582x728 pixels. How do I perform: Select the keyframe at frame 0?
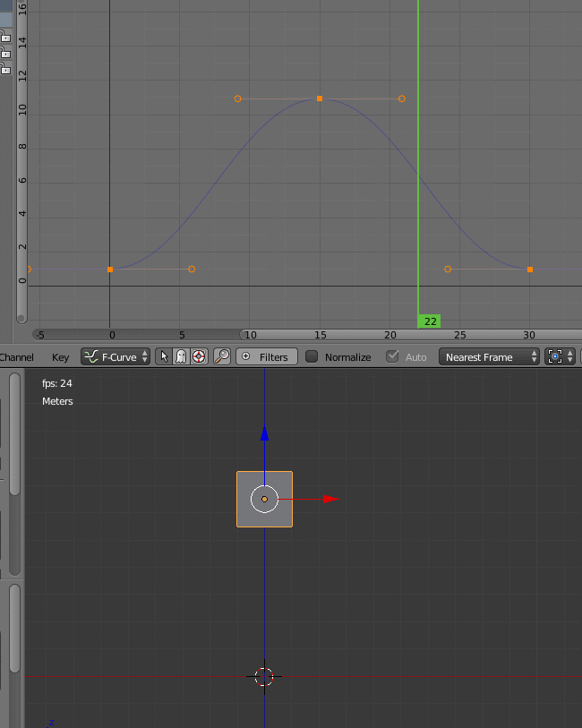(110, 270)
